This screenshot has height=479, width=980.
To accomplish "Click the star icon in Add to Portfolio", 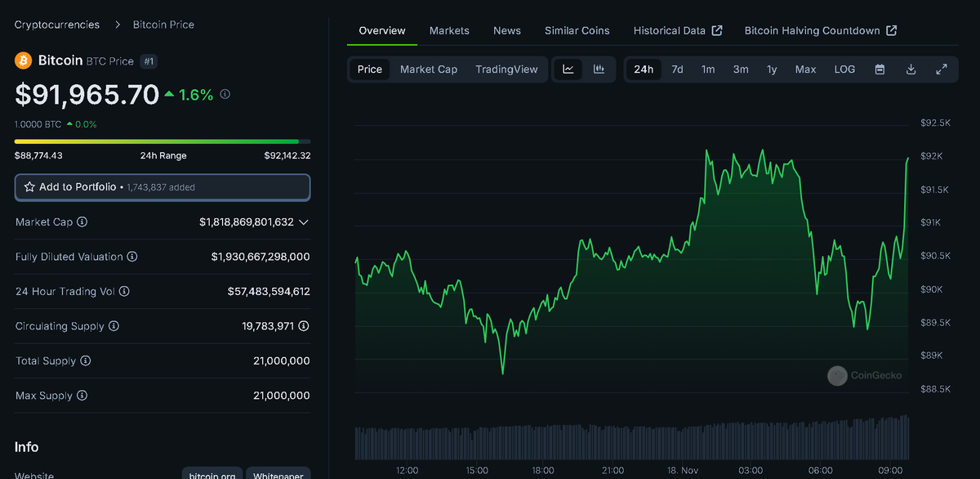I will click(x=29, y=187).
